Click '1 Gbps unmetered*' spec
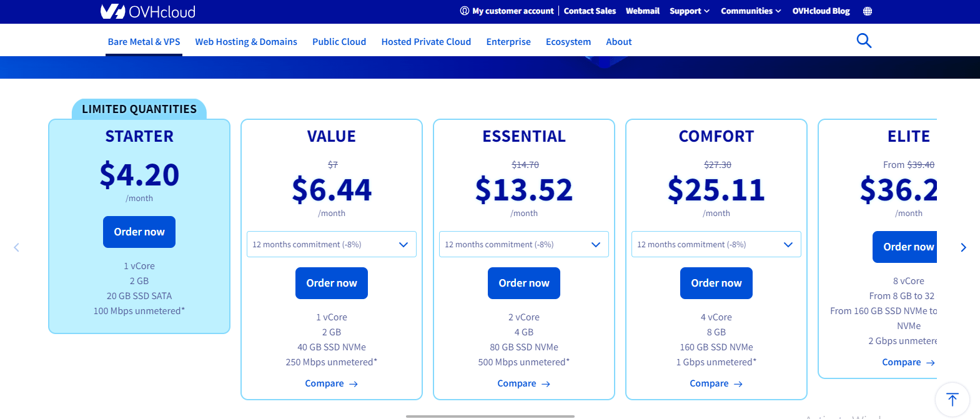The height and width of the screenshot is (419, 980). [x=716, y=362]
